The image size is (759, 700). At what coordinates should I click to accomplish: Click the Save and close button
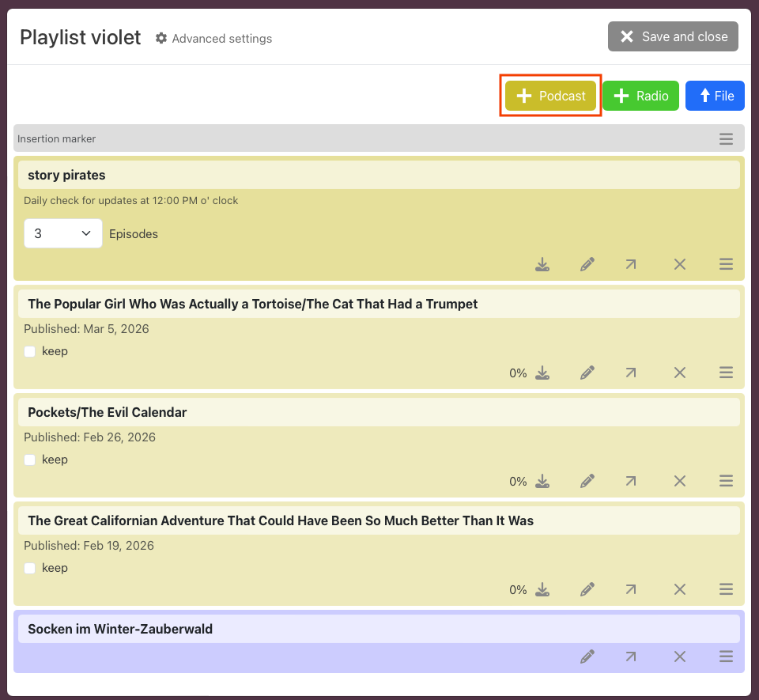coord(673,36)
